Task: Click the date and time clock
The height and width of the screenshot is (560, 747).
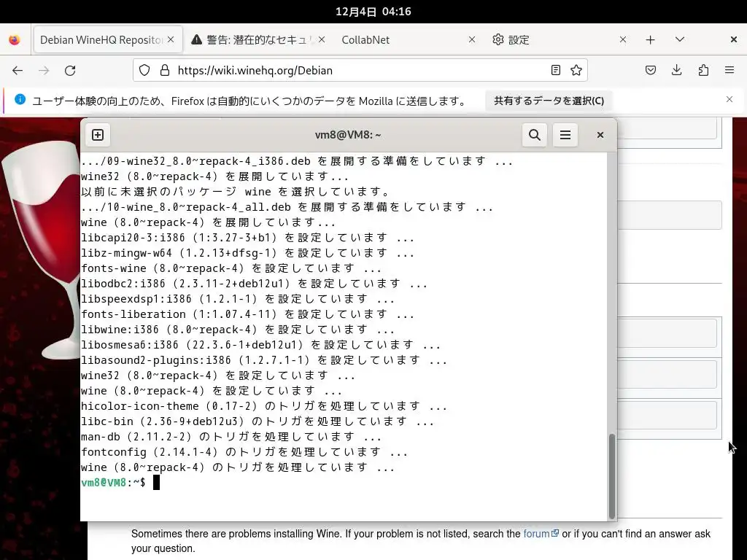Action: (x=373, y=12)
